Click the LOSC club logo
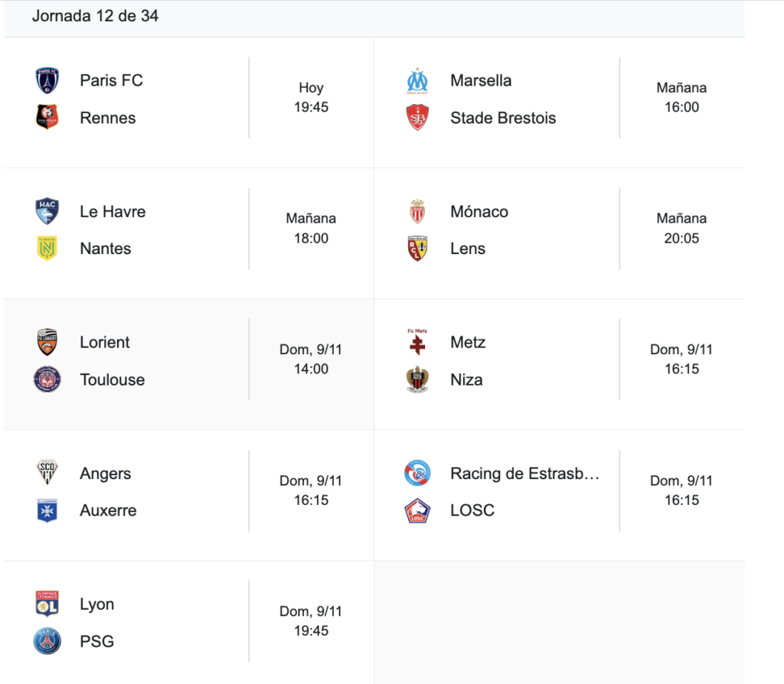Screen dimensions: 784x684 click(418, 510)
